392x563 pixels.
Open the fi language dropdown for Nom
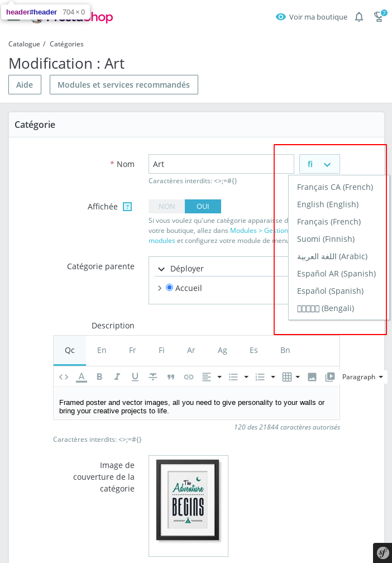click(x=319, y=164)
